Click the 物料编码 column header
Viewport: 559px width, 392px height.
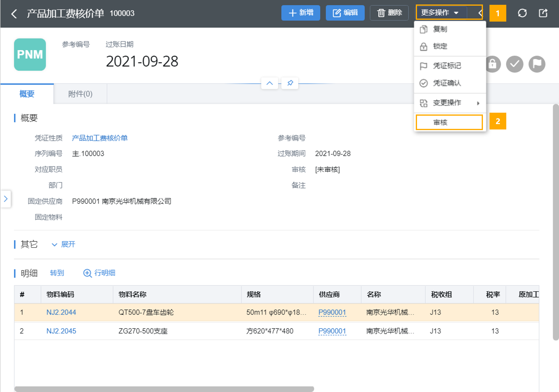click(77, 294)
